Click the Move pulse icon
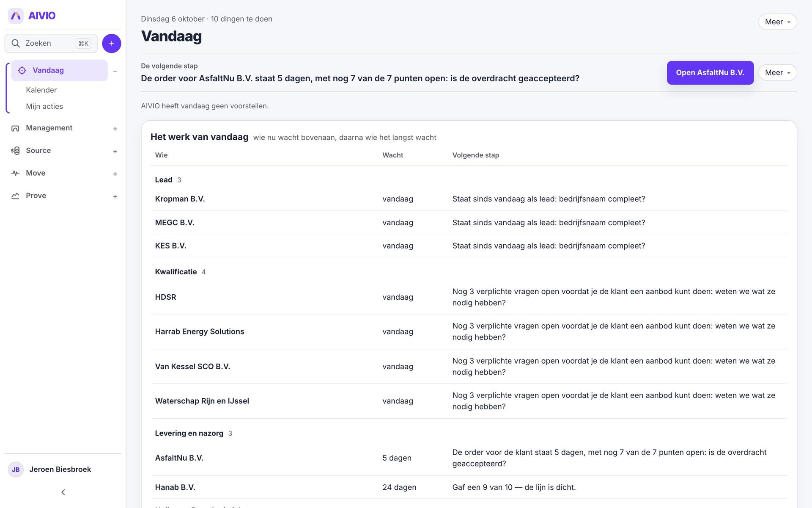 tap(15, 173)
